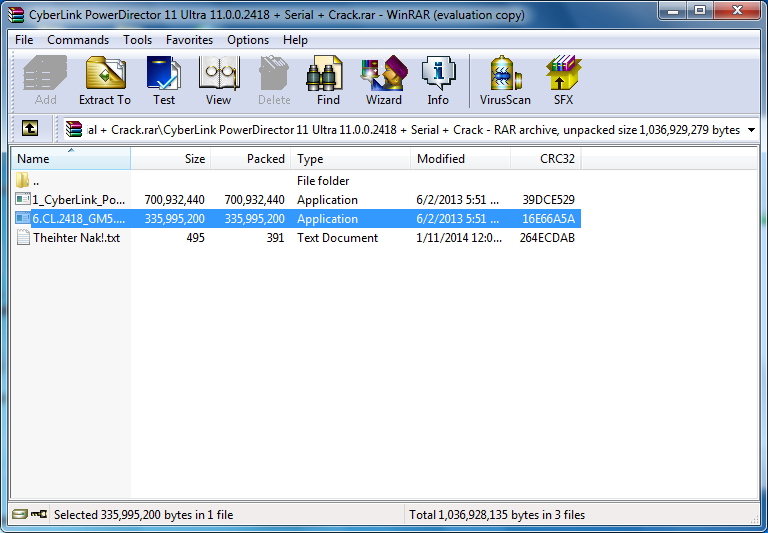Click packed size 391 cell
Screen dimensions: 768x533
pos(275,238)
